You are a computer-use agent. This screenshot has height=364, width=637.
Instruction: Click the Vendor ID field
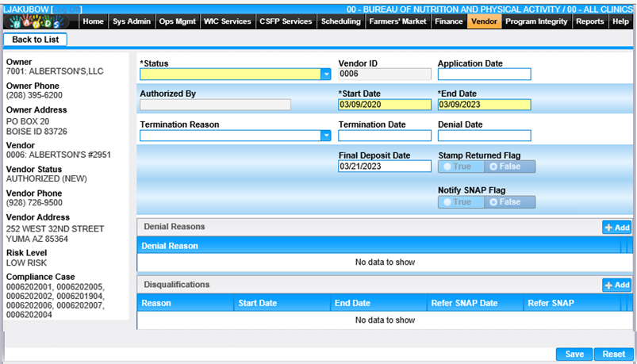pyautogui.click(x=385, y=74)
